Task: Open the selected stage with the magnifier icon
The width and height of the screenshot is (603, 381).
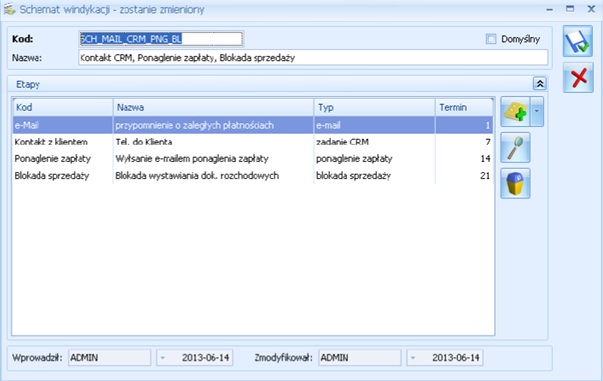Action: pos(515,148)
